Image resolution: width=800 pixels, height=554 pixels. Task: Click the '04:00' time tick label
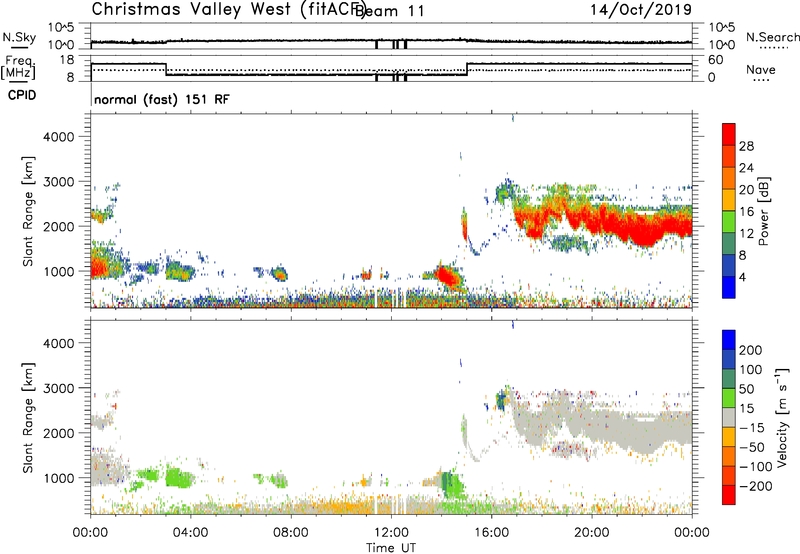tap(190, 533)
